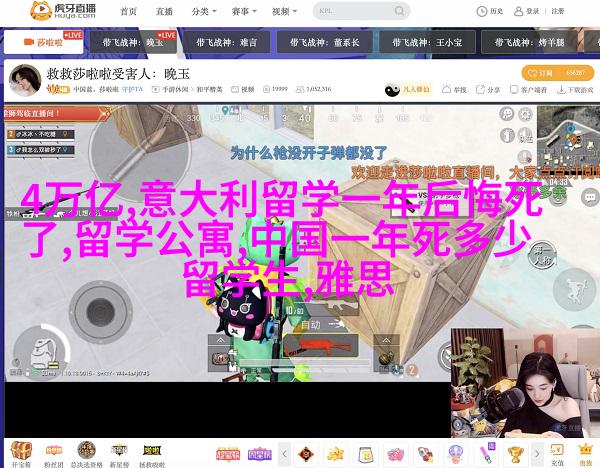Click 下载游戏 download link
600x468 pixels.
point(575,90)
